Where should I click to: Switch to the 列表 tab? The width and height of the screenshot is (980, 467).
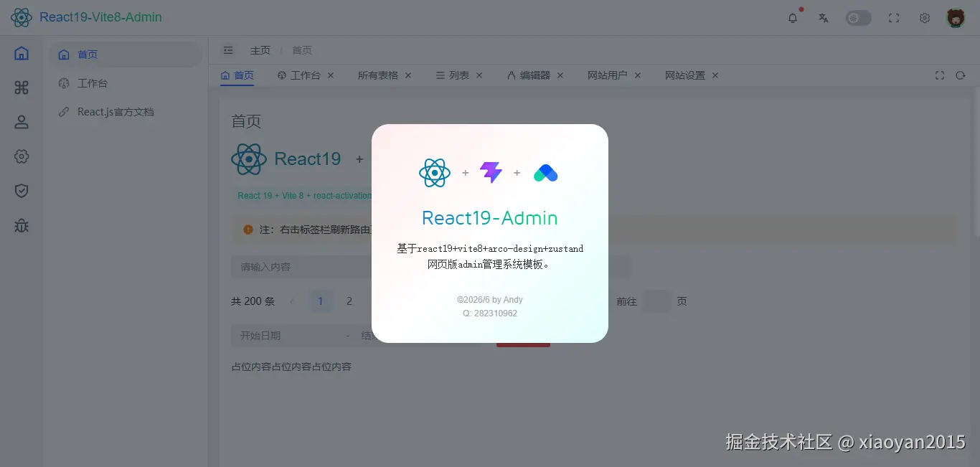pyautogui.click(x=453, y=75)
